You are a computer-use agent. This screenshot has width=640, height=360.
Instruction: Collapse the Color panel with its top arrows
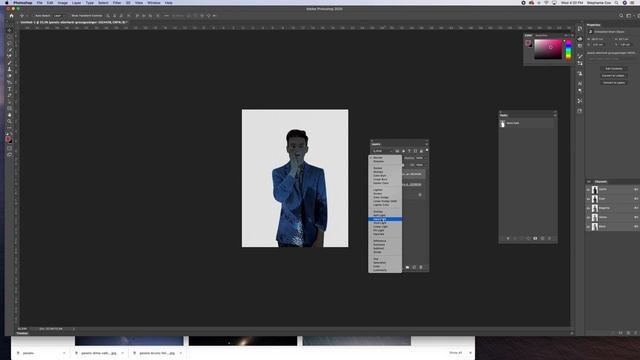[x=566, y=35]
